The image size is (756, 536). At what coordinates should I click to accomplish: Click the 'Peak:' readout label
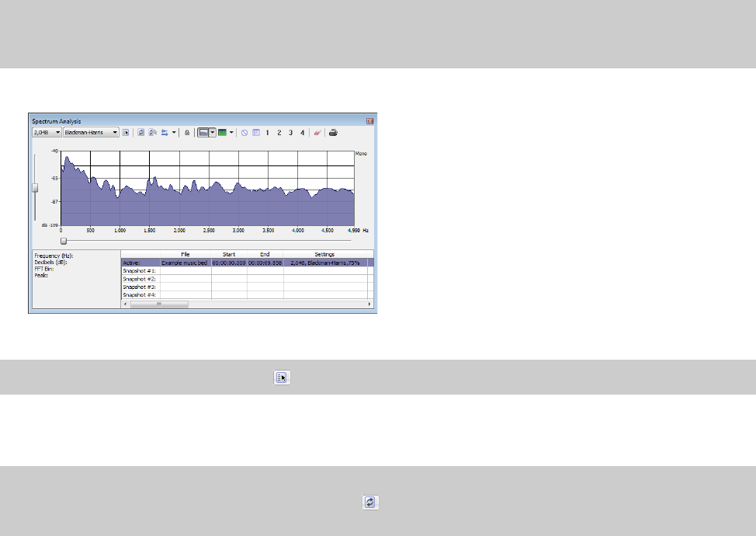tap(41, 276)
